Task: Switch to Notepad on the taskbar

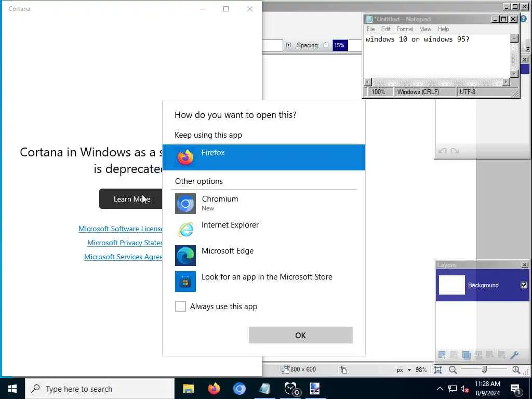Action: tap(264, 389)
